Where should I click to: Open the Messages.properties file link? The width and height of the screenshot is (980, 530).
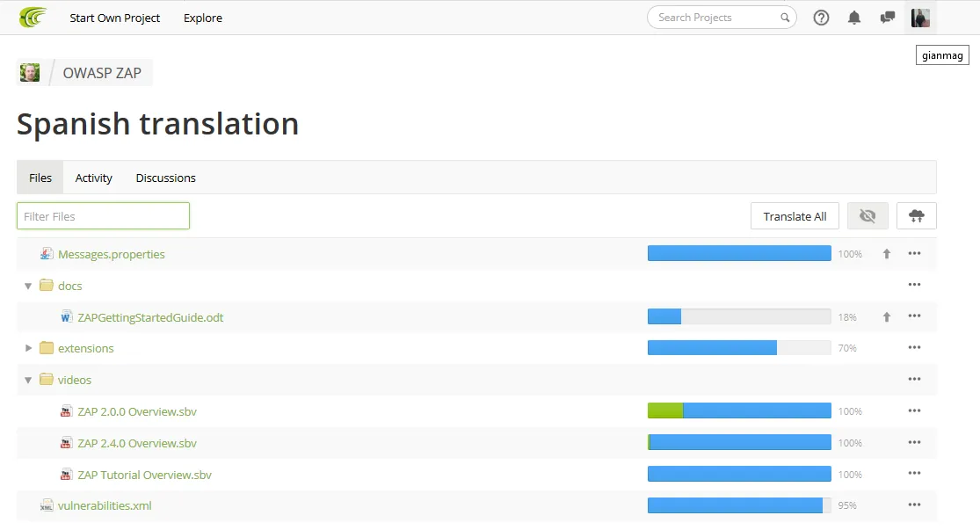click(x=112, y=254)
